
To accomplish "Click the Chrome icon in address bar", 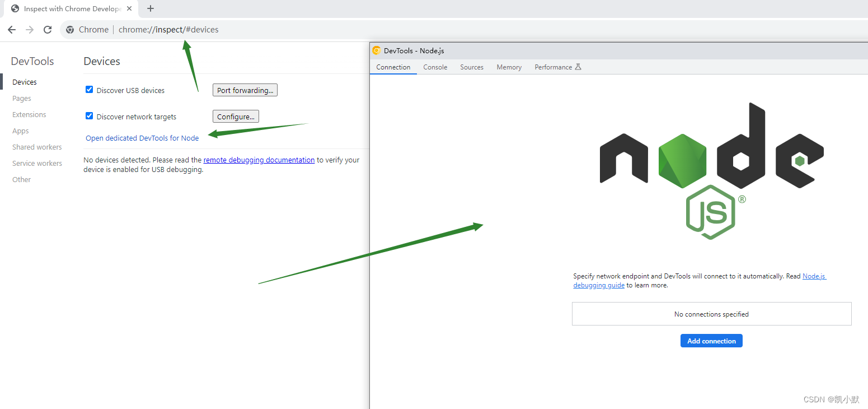I will click(x=70, y=30).
